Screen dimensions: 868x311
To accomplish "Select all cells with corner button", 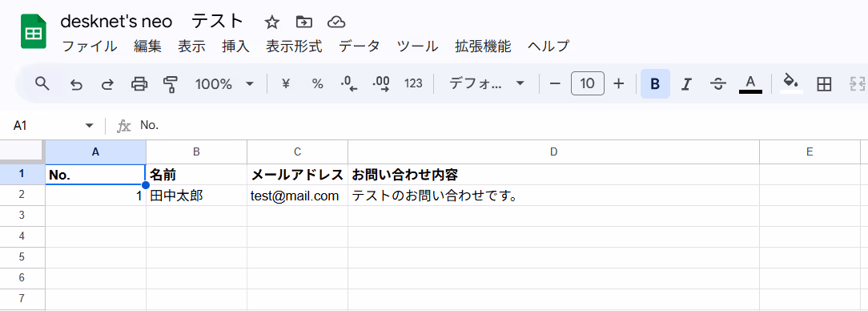I will click(22, 151).
